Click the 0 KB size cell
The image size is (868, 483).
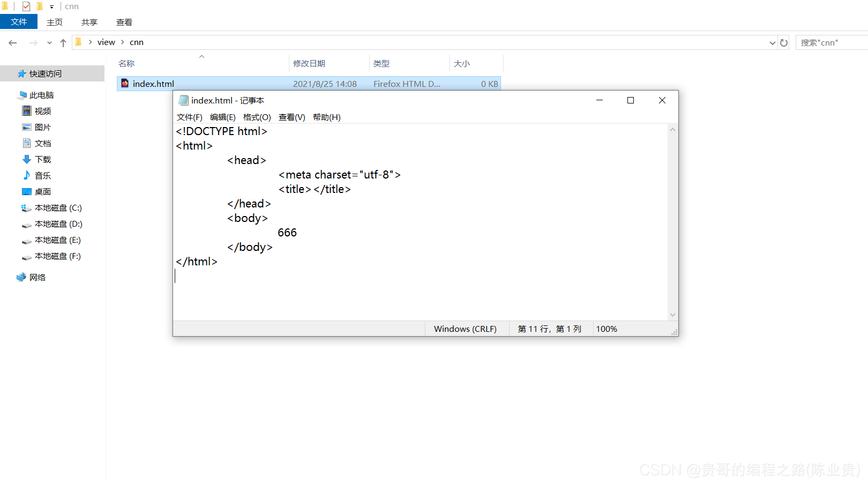[489, 84]
